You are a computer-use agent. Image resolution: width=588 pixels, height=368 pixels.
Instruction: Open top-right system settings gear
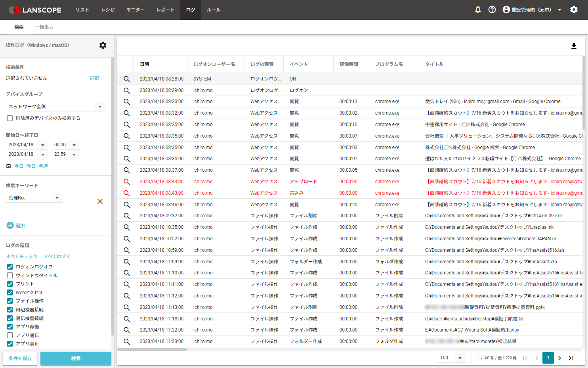[x=574, y=10]
